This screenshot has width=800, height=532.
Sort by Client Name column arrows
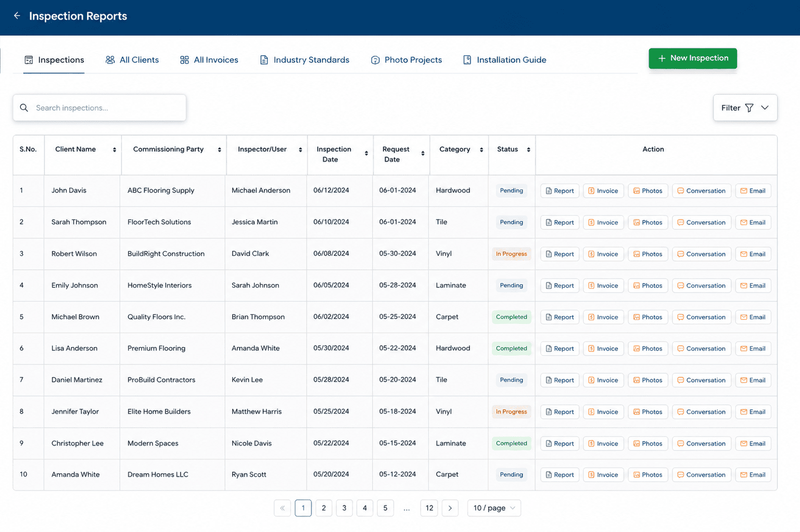point(115,150)
